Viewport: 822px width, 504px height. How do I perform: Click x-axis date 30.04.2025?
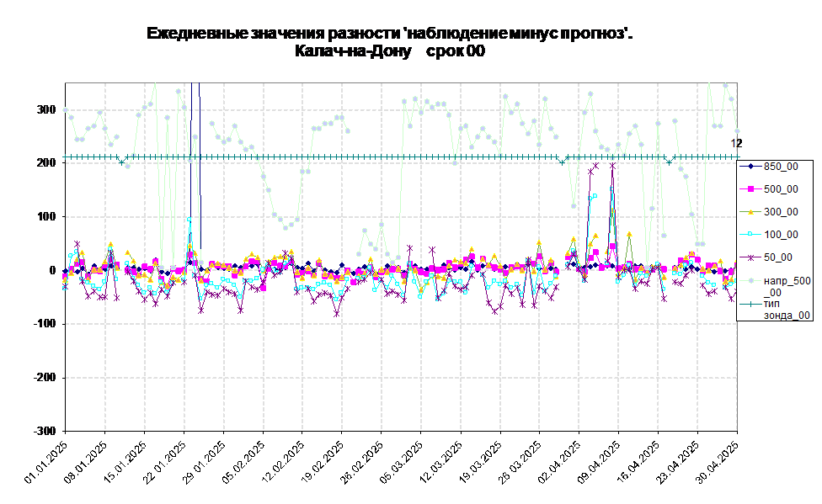(x=718, y=461)
